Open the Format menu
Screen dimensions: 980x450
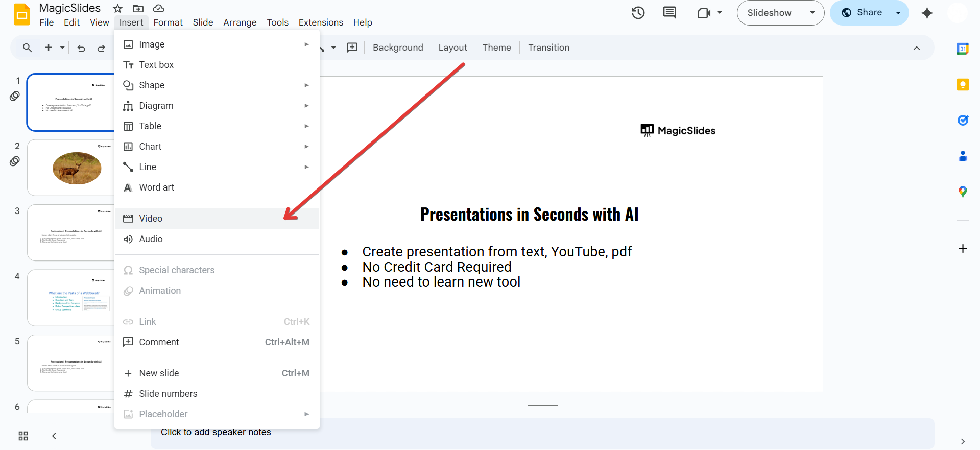click(168, 22)
